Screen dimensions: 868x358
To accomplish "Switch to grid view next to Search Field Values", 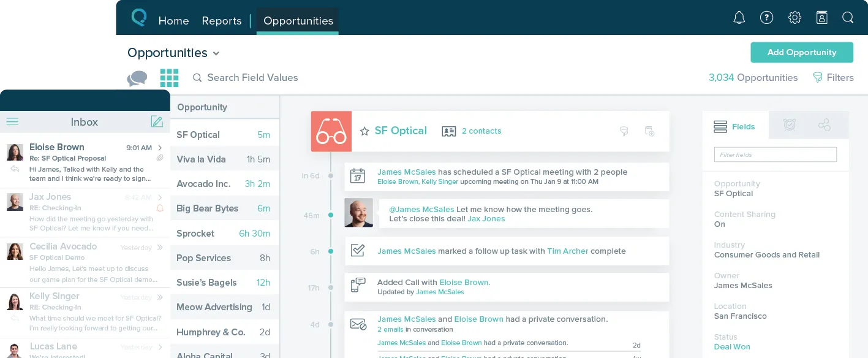I will pyautogui.click(x=169, y=78).
